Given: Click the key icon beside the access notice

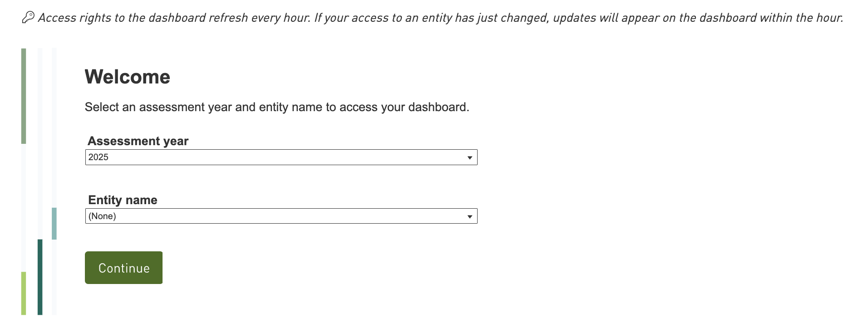Looking at the screenshot, I should point(28,17).
